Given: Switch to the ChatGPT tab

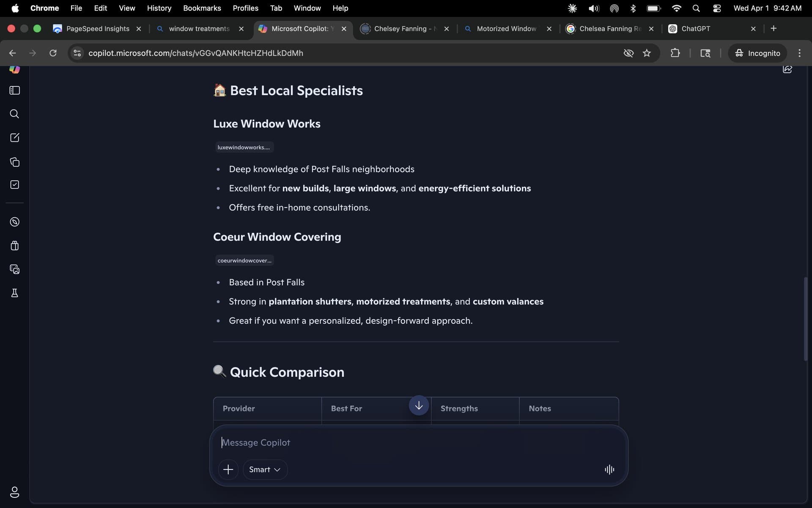Looking at the screenshot, I should coord(695,28).
